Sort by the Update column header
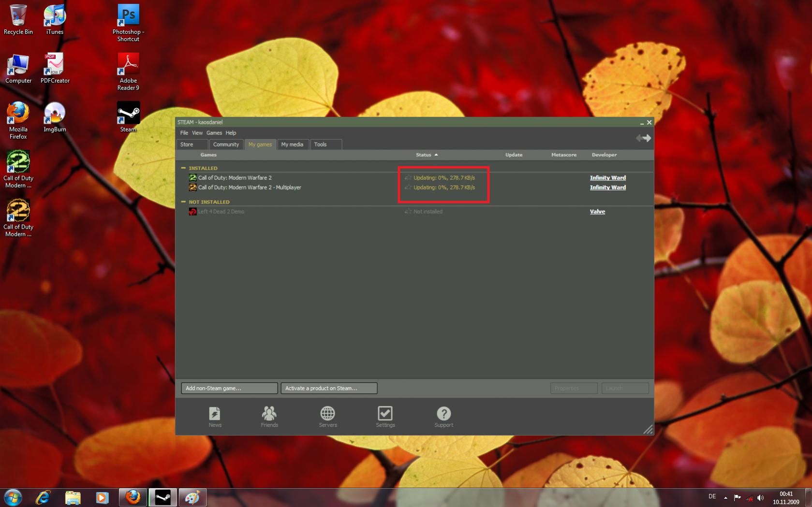This screenshot has width=812, height=507. pyautogui.click(x=514, y=155)
